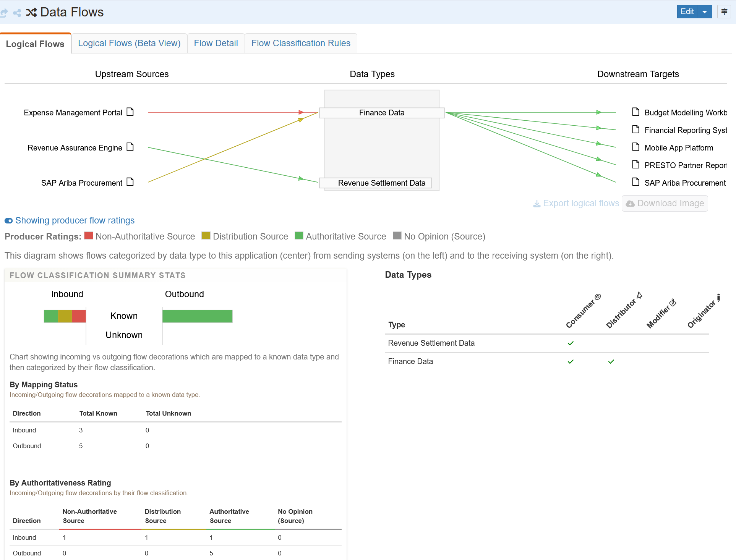Image resolution: width=736 pixels, height=560 pixels.
Task: Click the green Outbound Known bar
Action: [197, 316]
